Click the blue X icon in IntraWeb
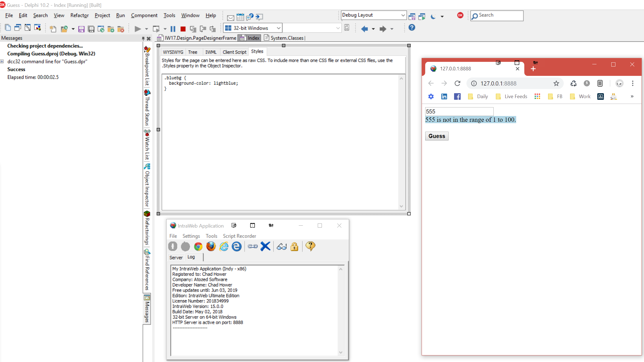 pyautogui.click(x=265, y=247)
